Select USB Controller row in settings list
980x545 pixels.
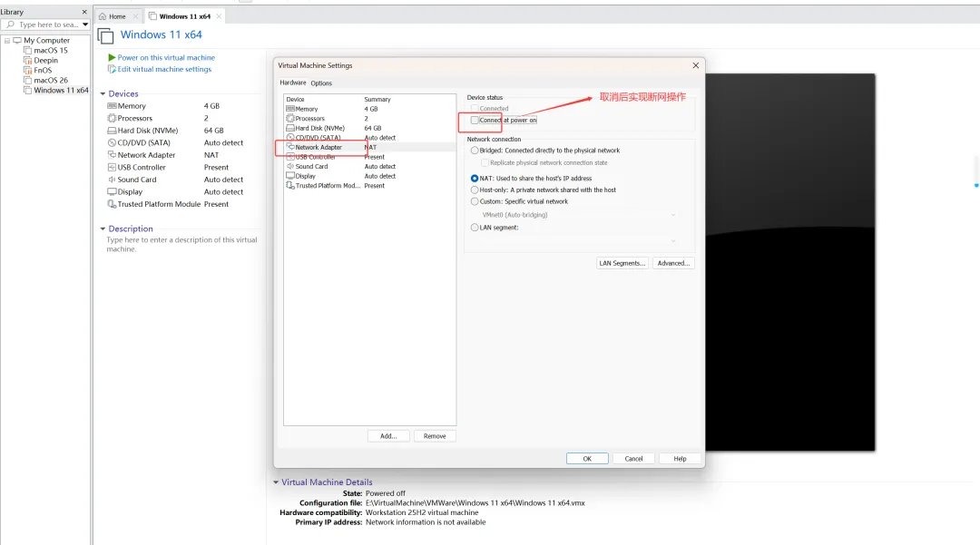point(369,157)
